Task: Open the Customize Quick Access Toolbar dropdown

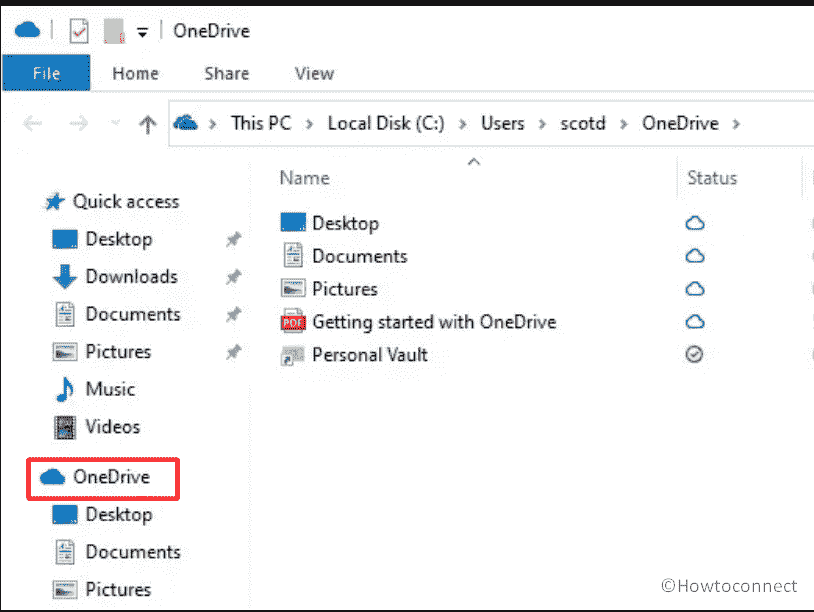Action: tap(141, 30)
